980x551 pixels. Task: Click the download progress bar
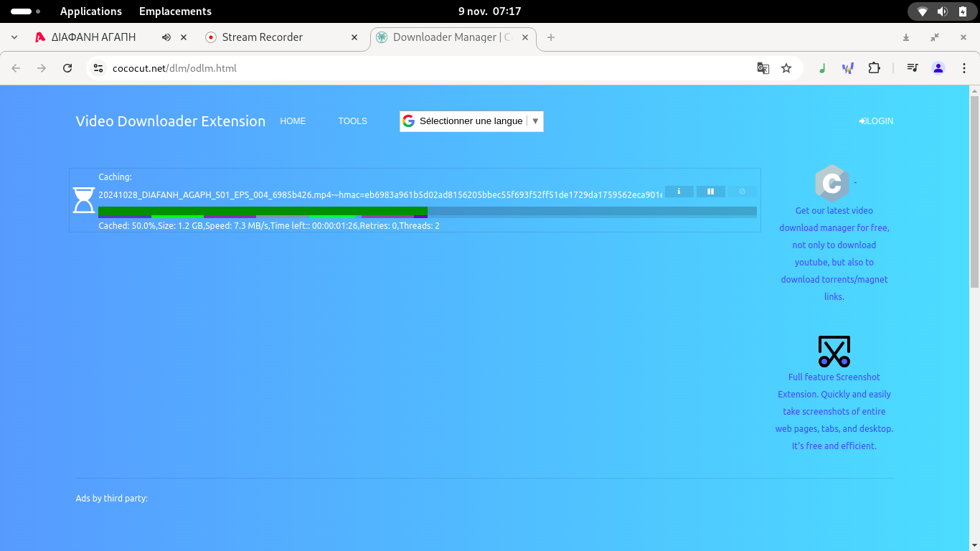point(428,212)
